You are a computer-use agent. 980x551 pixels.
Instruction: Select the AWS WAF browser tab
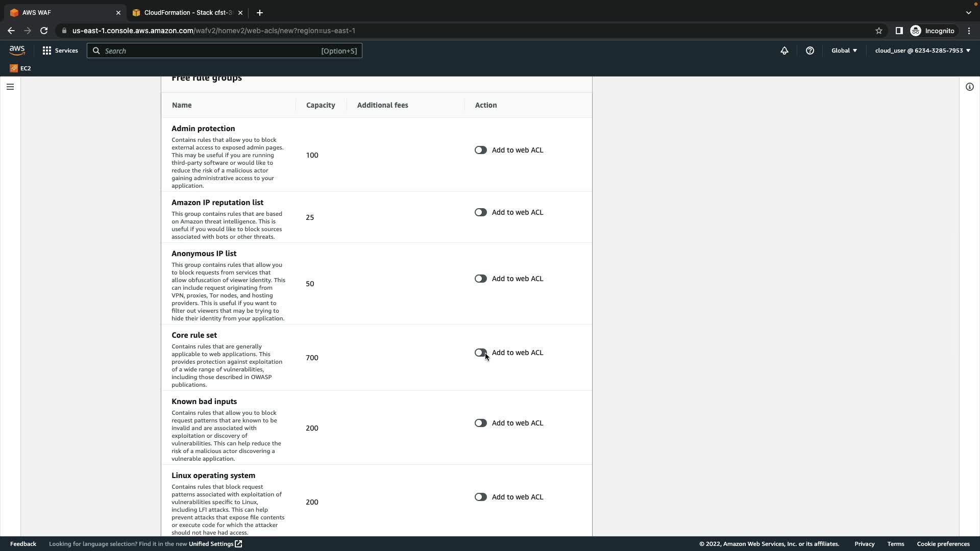point(61,12)
